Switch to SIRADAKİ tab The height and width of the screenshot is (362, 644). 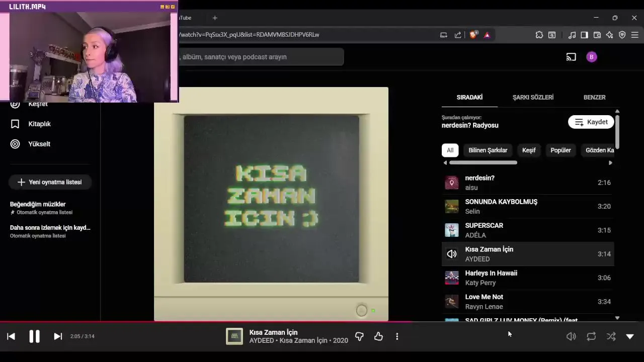[x=469, y=97]
